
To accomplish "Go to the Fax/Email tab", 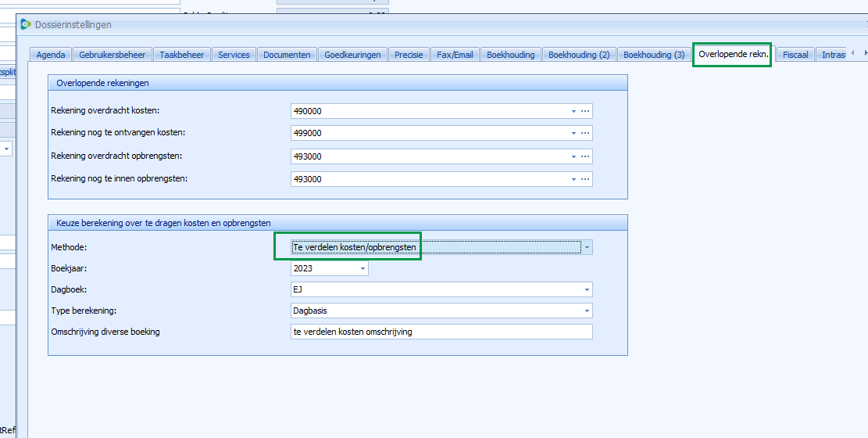I will point(455,55).
